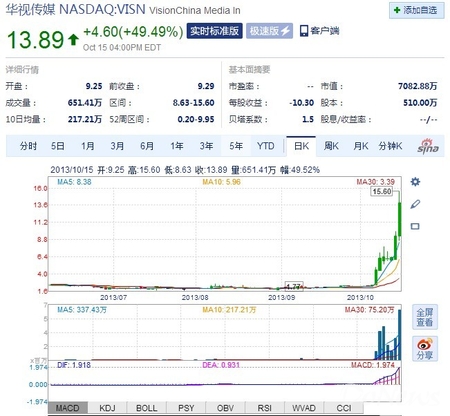
Task: Click 52-week range value 0.20-9.95
Action: pyautogui.click(x=196, y=119)
